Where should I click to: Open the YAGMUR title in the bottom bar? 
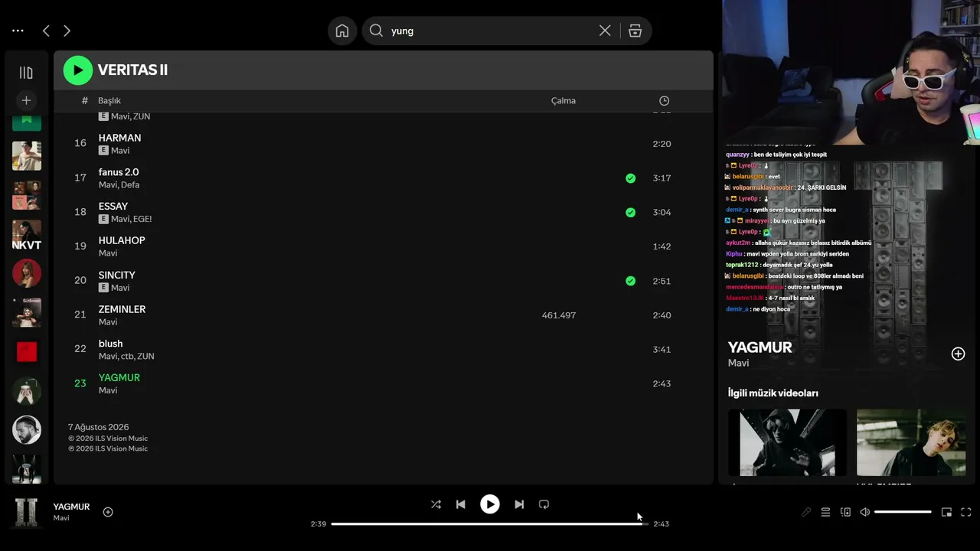coord(71,507)
